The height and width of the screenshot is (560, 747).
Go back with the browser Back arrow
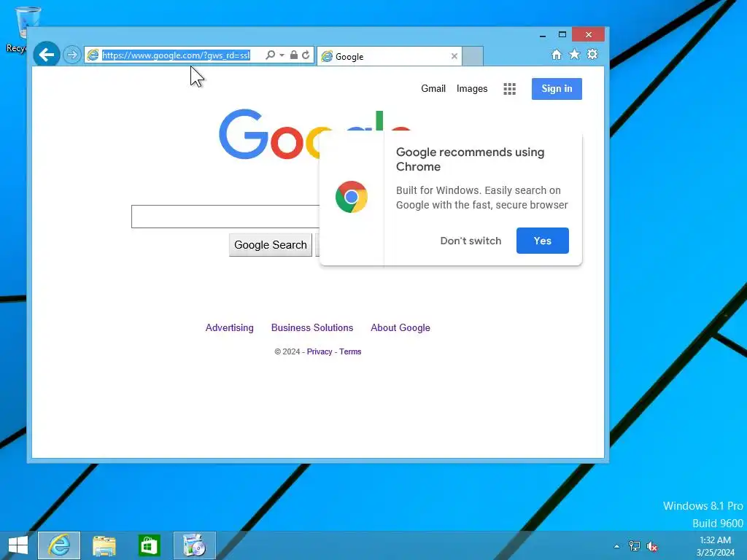click(46, 55)
